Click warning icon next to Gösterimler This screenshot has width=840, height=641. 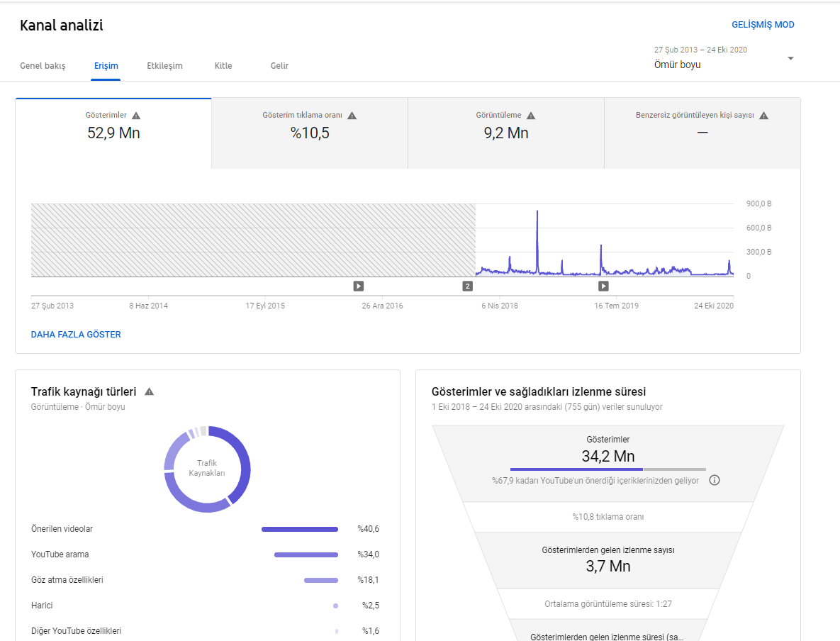click(x=136, y=116)
